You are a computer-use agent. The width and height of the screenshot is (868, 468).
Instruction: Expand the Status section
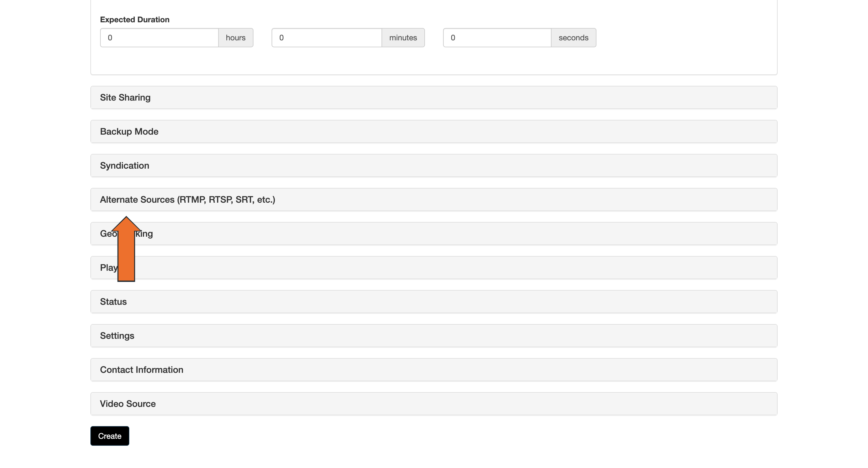pyautogui.click(x=434, y=301)
